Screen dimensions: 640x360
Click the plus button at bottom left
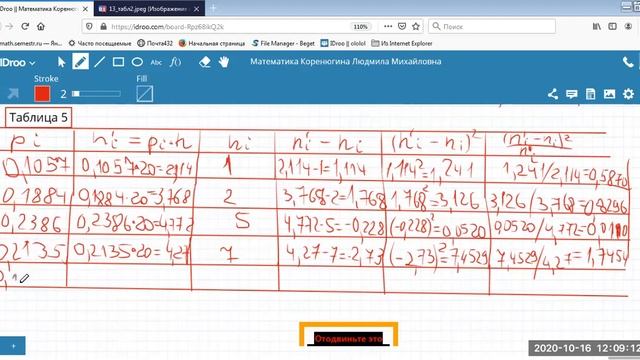(13, 346)
